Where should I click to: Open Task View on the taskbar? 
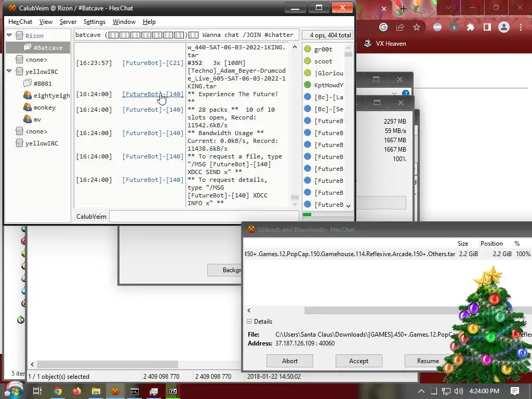(37, 391)
